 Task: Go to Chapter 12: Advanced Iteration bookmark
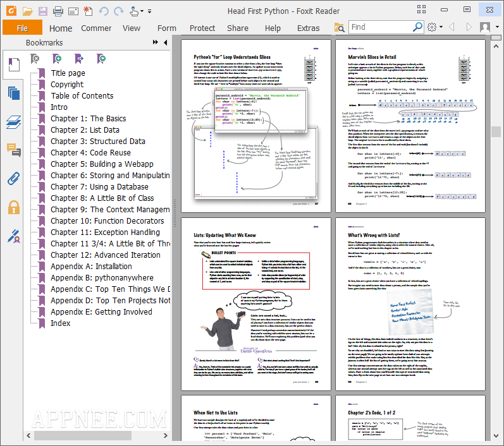pos(106,255)
